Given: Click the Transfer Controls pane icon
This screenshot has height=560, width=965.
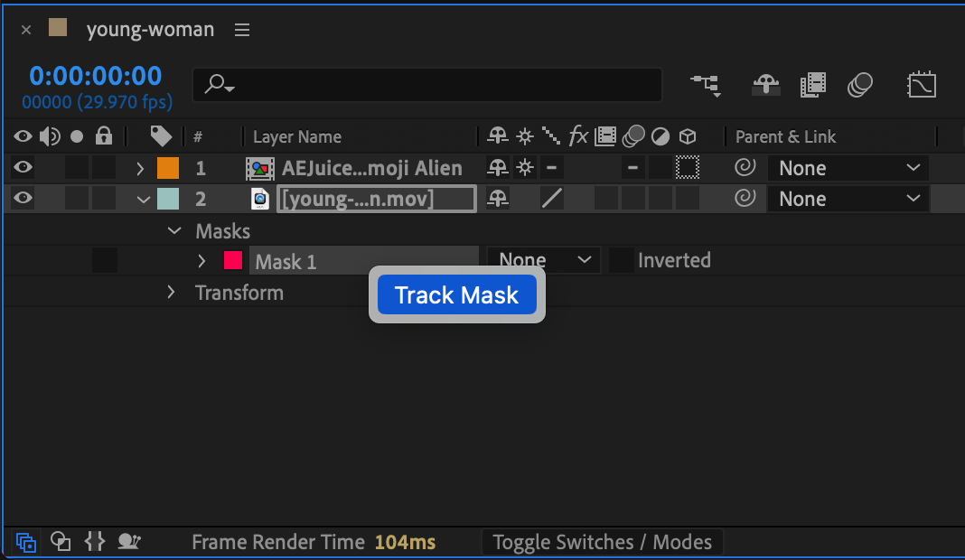Looking at the screenshot, I should [61, 542].
